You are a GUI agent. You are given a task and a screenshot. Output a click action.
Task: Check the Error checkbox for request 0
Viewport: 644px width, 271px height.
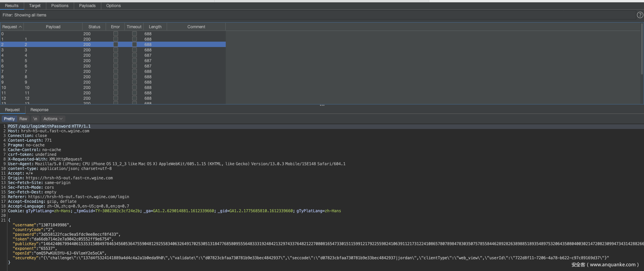click(116, 34)
